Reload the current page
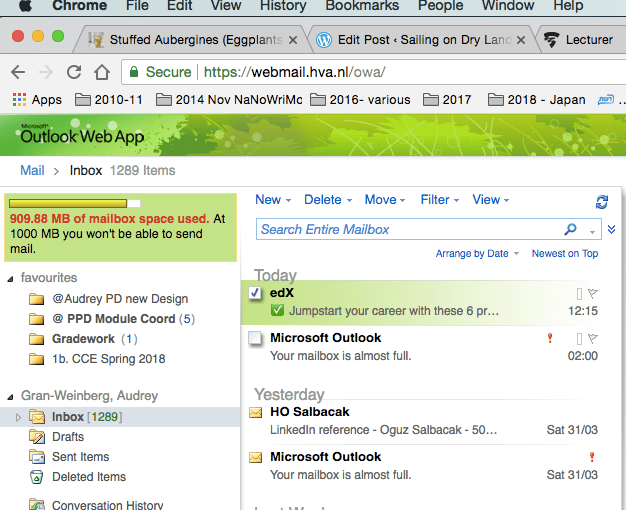Image resolution: width=626 pixels, height=510 pixels. (74, 72)
